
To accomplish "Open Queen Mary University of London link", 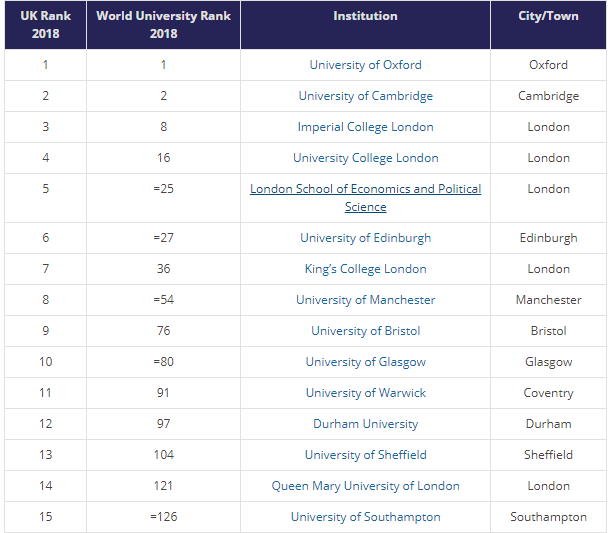I will (x=365, y=486).
